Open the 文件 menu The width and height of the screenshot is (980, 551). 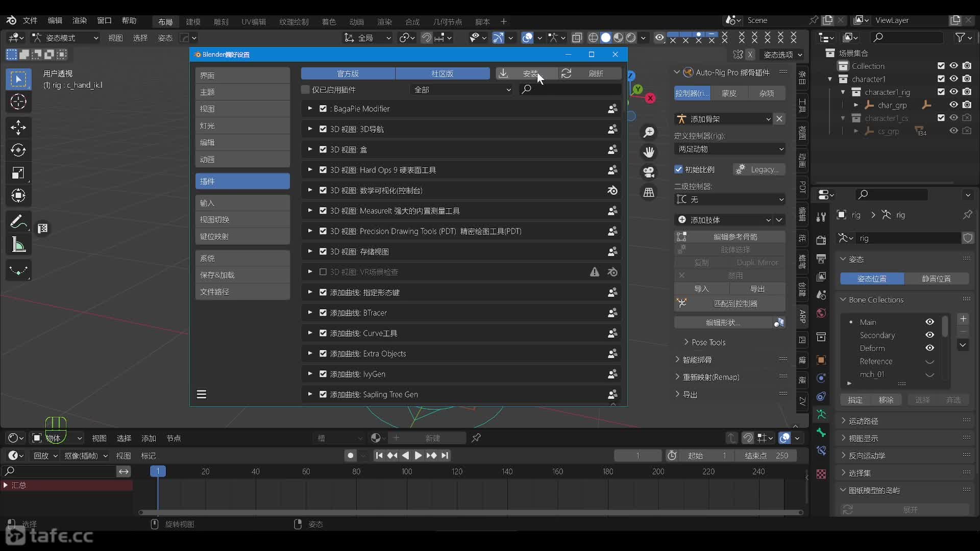click(x=30, y=20)
